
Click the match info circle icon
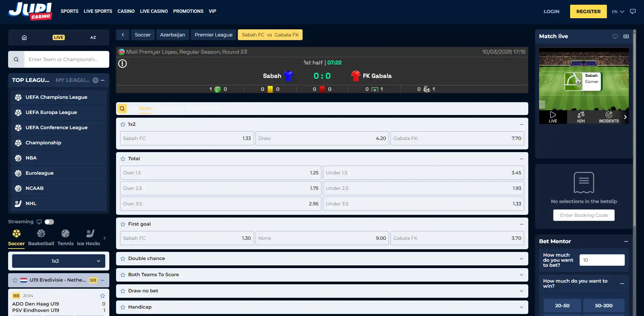122,63
